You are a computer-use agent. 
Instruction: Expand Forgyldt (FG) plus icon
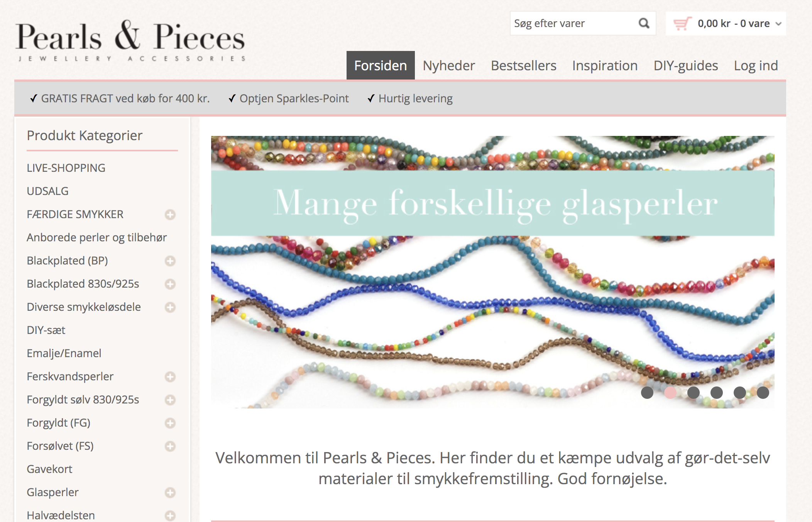click(170, 423)
